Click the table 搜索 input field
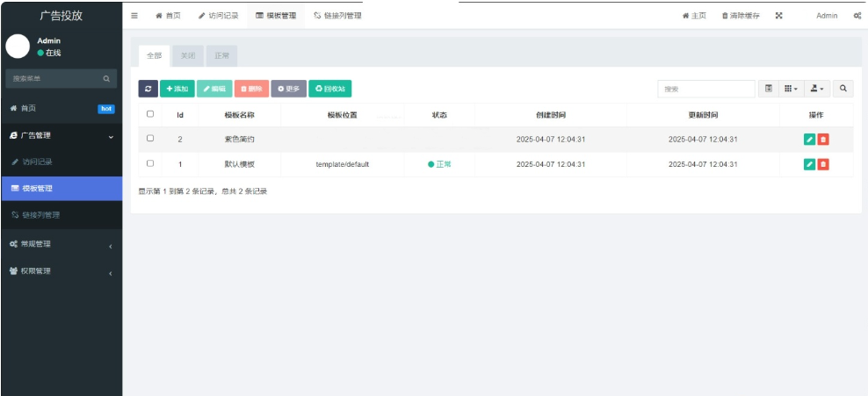This screenshot has width=868, height=396. pos(705,89)
